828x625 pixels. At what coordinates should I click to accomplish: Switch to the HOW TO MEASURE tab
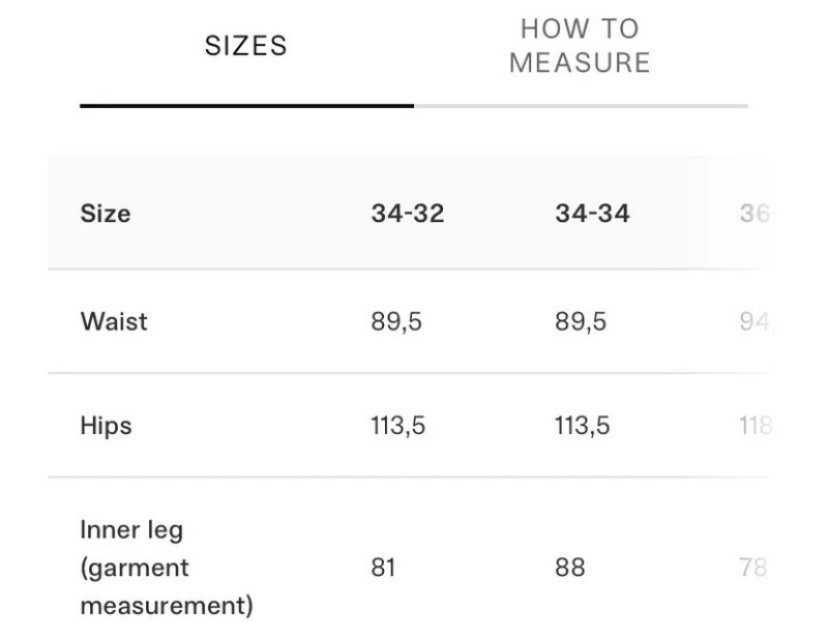579,46
